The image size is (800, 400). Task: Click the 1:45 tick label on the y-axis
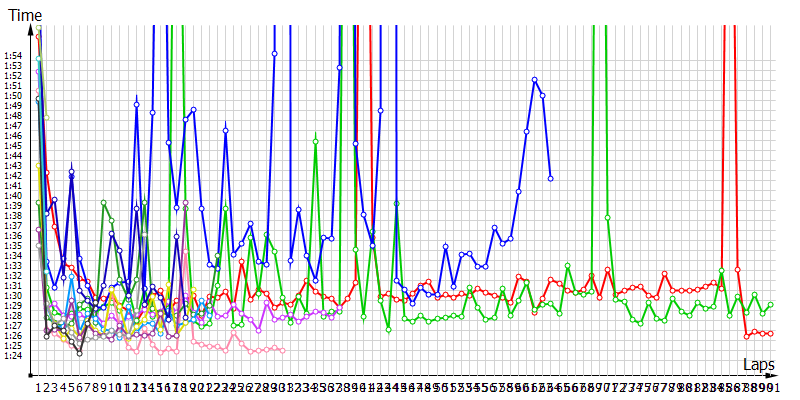pos(13,146)
